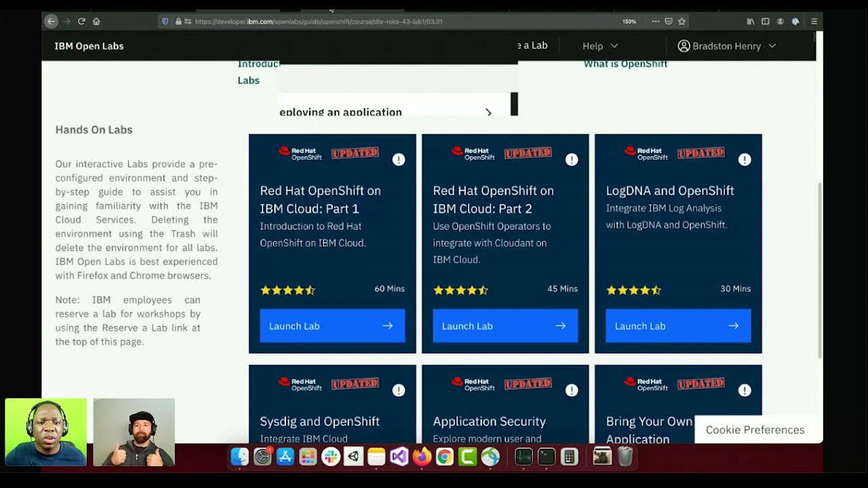This screenshot has width=868, height=488.
Task: Open the Trash in the Dock
Action: coord(625,457)
